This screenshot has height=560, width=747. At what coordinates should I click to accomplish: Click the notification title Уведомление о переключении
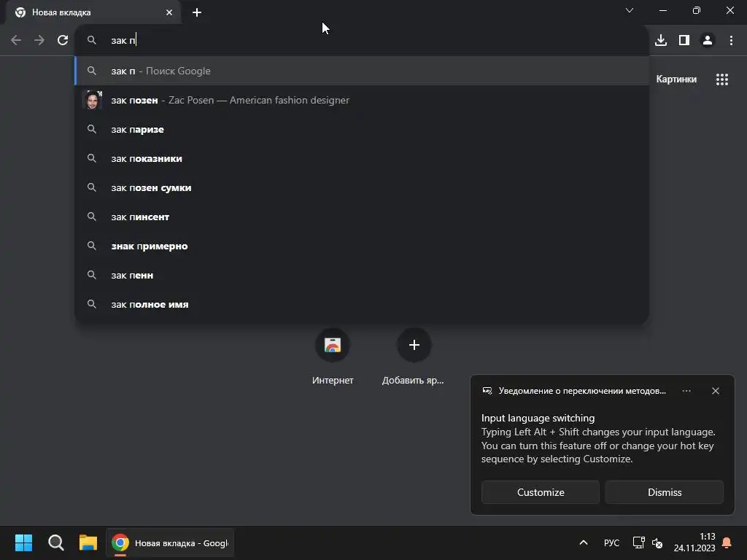582,391
